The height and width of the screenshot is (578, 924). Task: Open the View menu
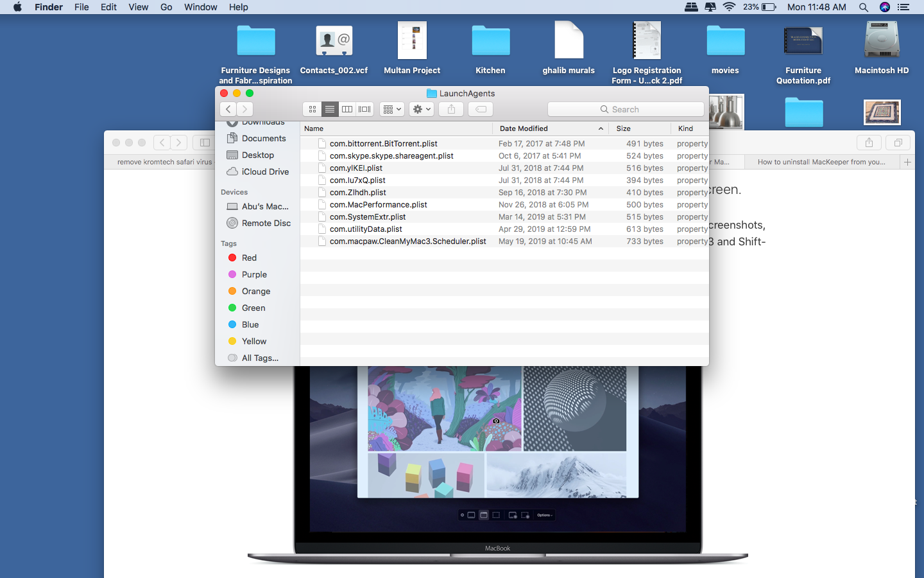(138, 7)
